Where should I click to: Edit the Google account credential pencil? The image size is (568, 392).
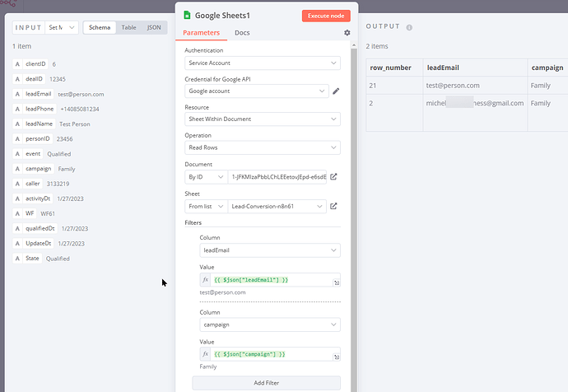[336, 91]
